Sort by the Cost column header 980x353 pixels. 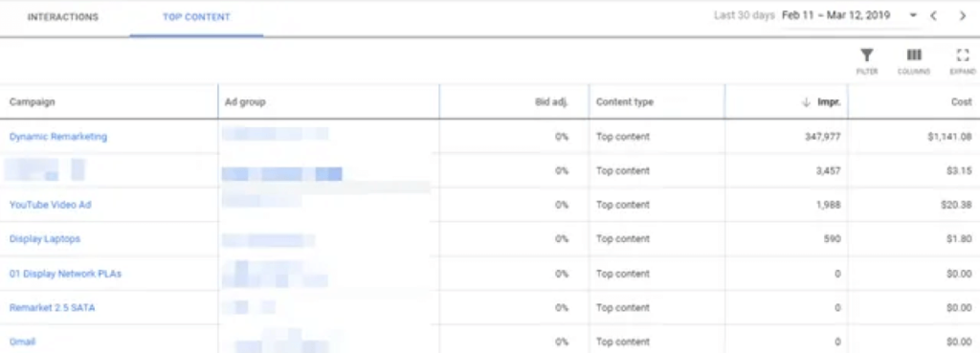963,101
